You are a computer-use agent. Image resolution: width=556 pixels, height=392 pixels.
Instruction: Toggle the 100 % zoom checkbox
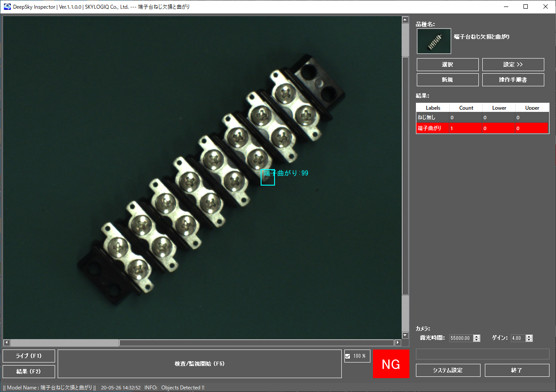(347, 356)
